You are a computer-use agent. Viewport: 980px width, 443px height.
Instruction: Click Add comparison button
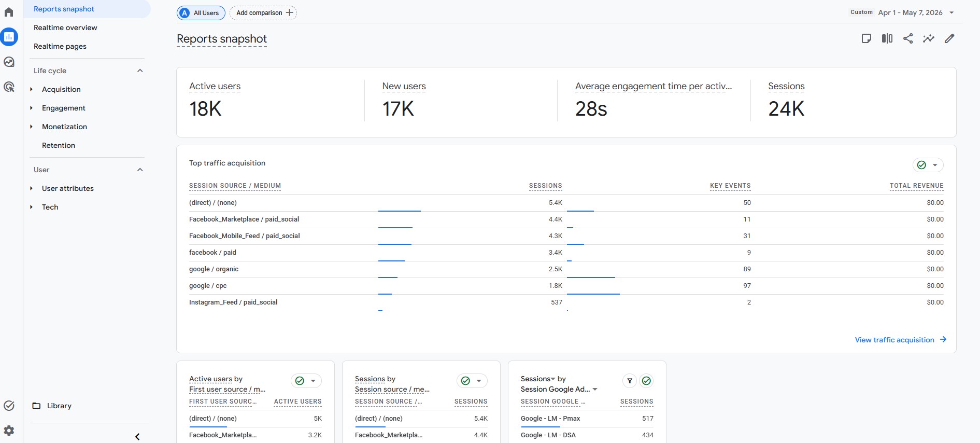point(263,13)
